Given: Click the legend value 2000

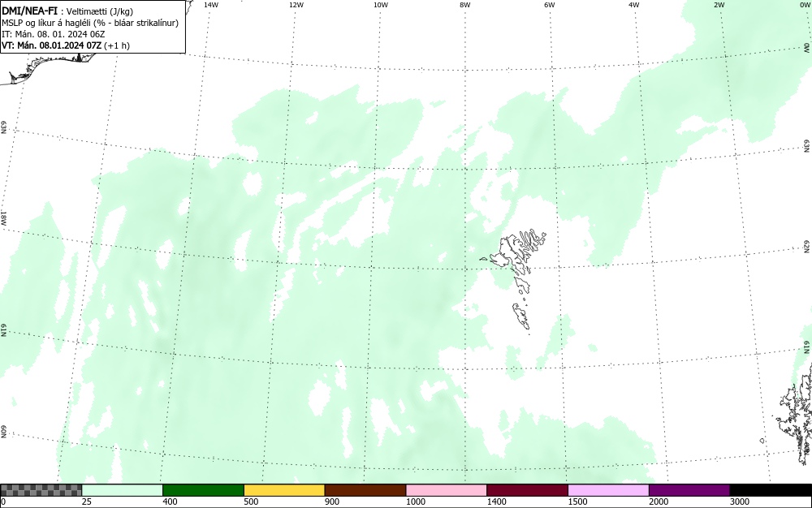Looking at the screenshot, I should click(659, 502).
